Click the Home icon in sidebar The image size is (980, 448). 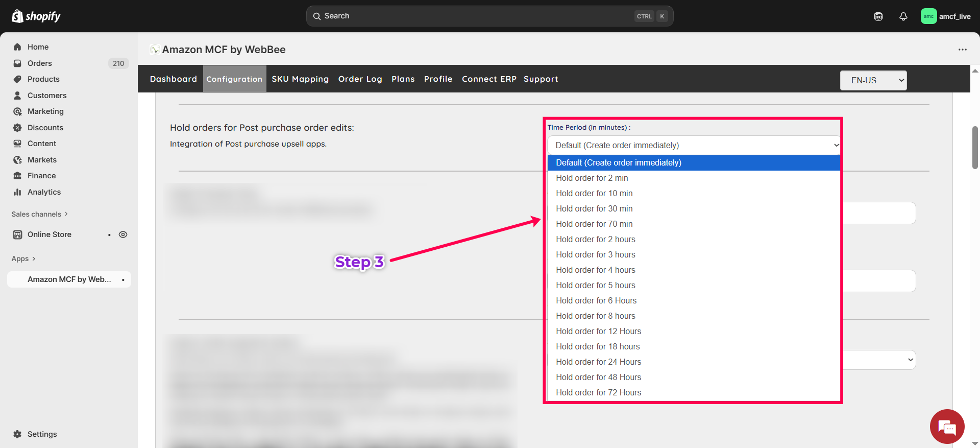[x=17, y=47]
